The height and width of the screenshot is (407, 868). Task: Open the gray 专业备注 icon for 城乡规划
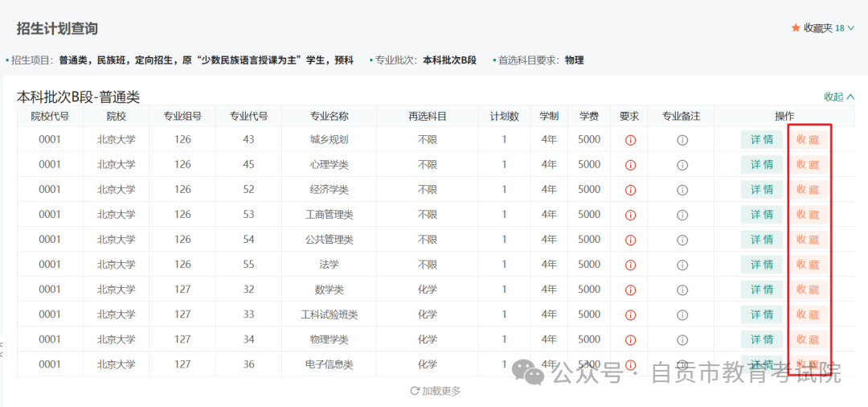(682, 140)
